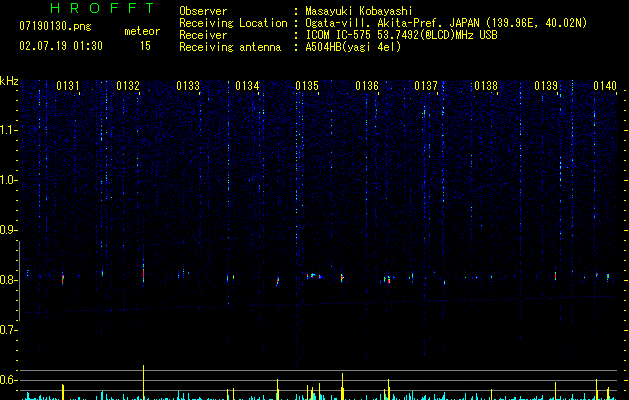Image resolution: width=629 pixels, height=400 pixels.
Task: Click the 0132 time marker
Action: point(128,86)
